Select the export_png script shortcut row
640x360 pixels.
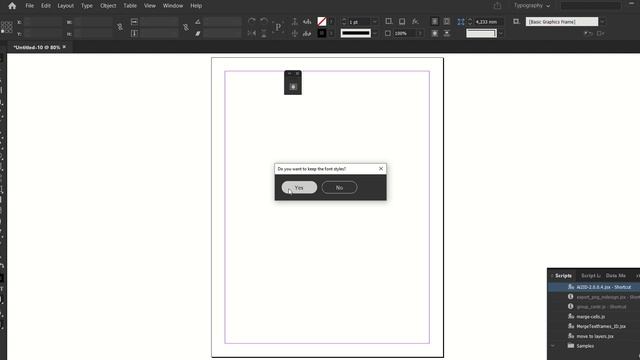coord(594,297)
